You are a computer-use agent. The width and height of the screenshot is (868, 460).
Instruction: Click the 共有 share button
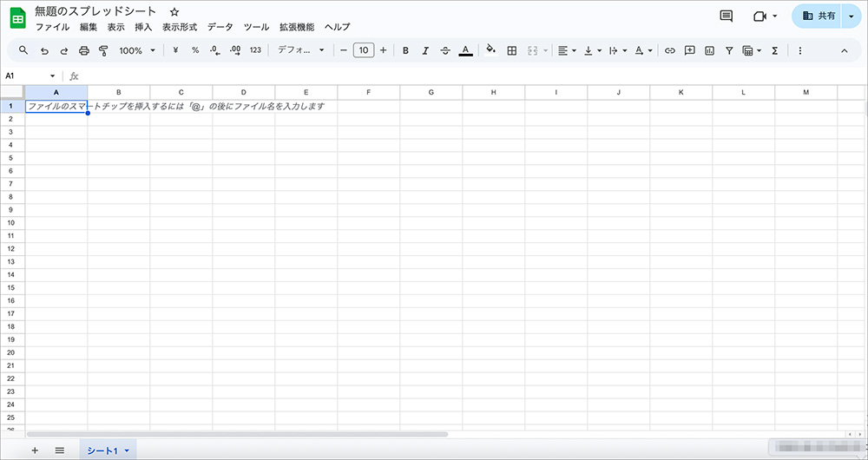click(x=819, y=16)
